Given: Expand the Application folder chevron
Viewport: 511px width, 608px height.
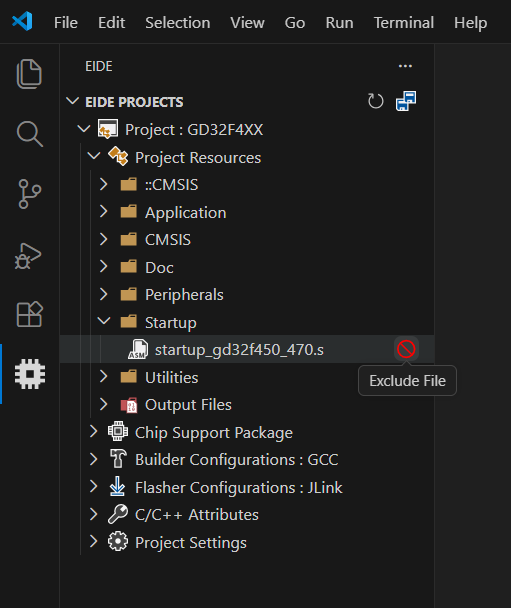Looking at the screenshot, I should [x=103, y=212].
